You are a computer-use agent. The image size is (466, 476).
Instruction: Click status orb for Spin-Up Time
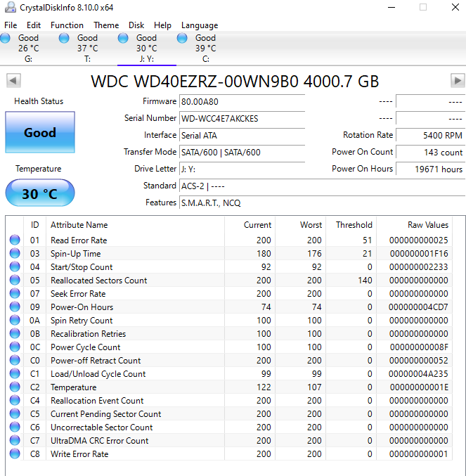15,253
